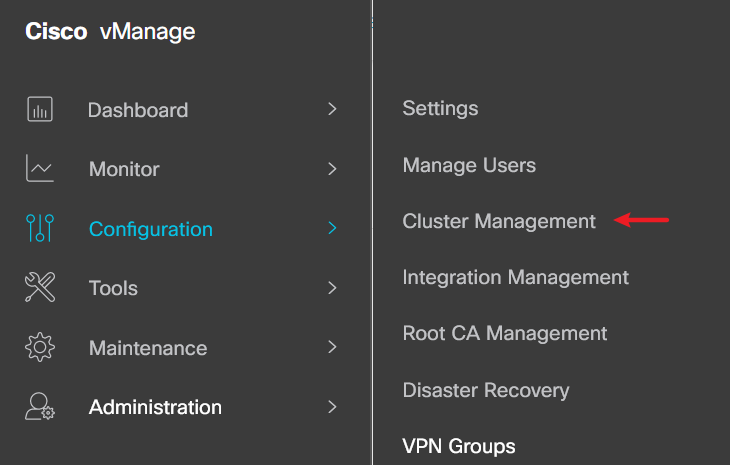730x465 pixels.
Task: Open the Monitor menu item
Action: pos(124,169)
